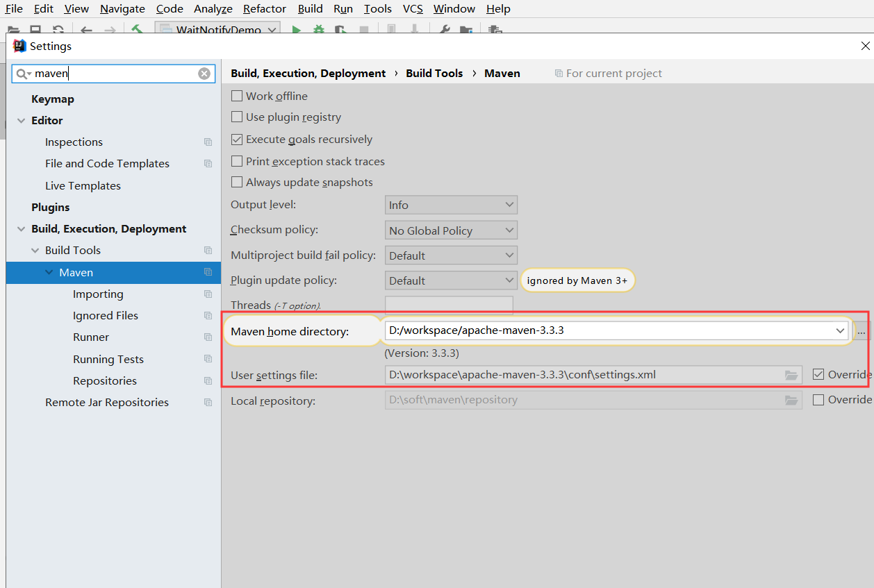This screenshot has height=588, width=874.
Task: Collapse the Editor tree section
Action: tap(21, 121)
